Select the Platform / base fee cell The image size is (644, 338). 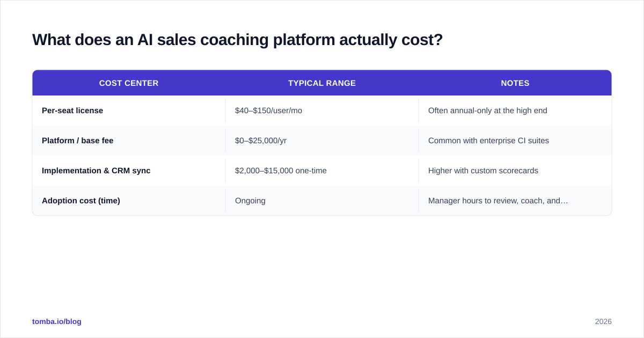pos(129,141)
